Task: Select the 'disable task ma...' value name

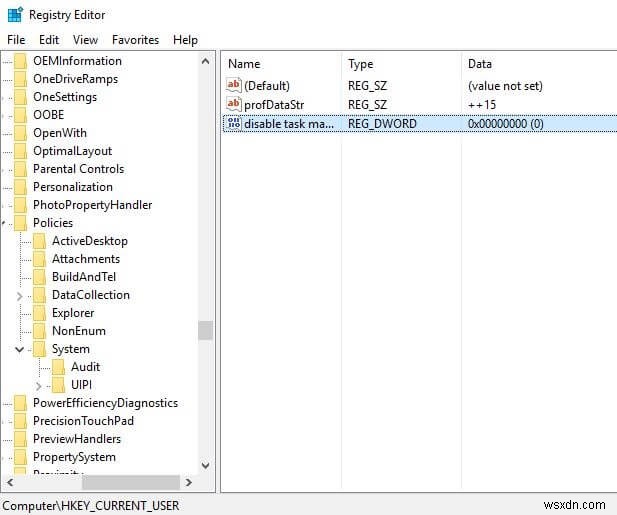Action: pos(289,124)
